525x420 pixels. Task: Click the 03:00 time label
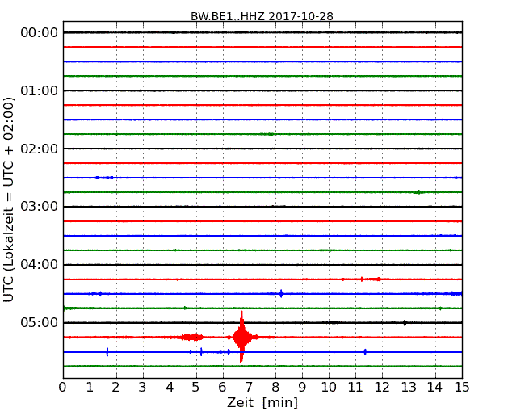40,207
